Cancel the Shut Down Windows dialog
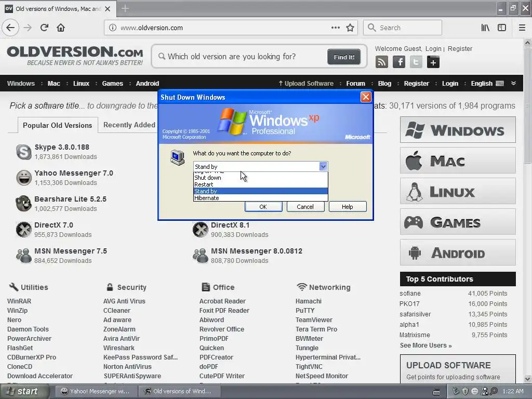The image size is (532, 399). click(305, 207)
